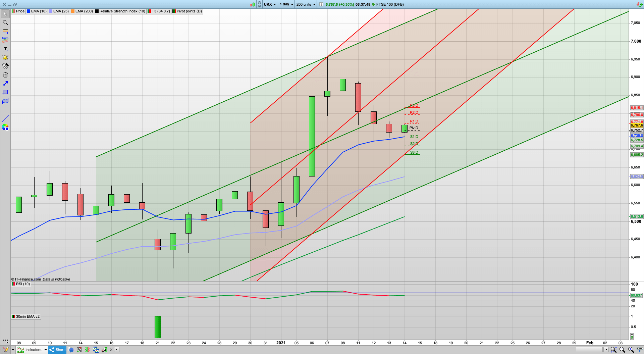Open the 1 day timeframe dropdown
Image resolution: width=644 pixels, height=354 pixels.
point(286,4)
